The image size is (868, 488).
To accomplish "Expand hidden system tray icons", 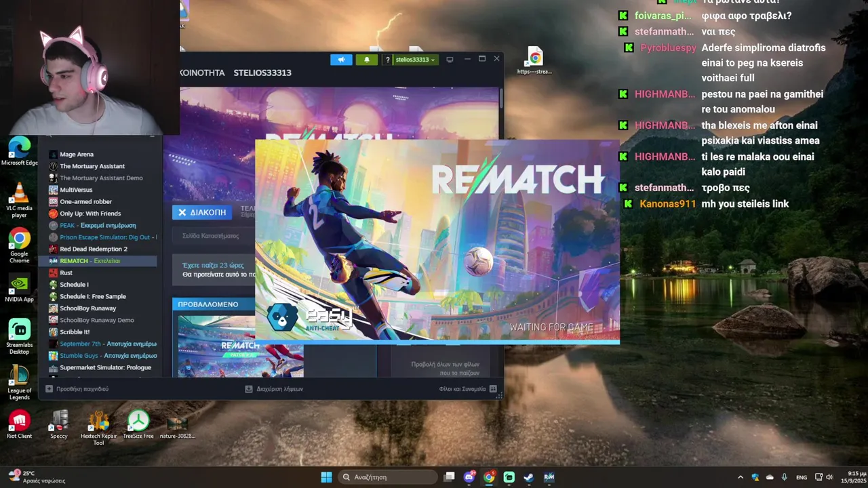I will (x=741, y=477).
